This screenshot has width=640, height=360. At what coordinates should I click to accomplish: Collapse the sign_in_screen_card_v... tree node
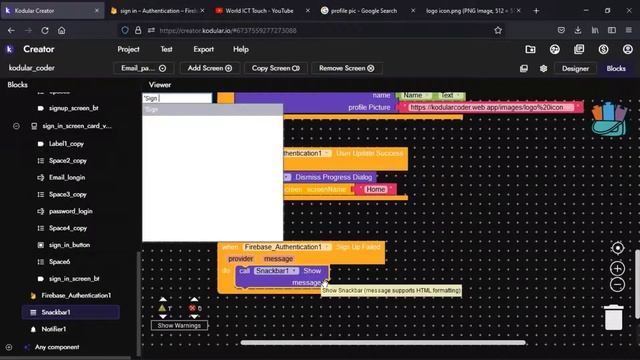tap(16, 126)
